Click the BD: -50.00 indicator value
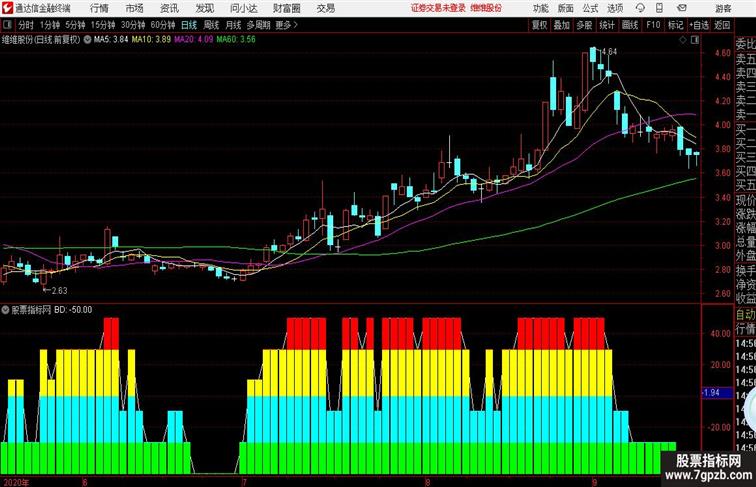 (73, 310)
